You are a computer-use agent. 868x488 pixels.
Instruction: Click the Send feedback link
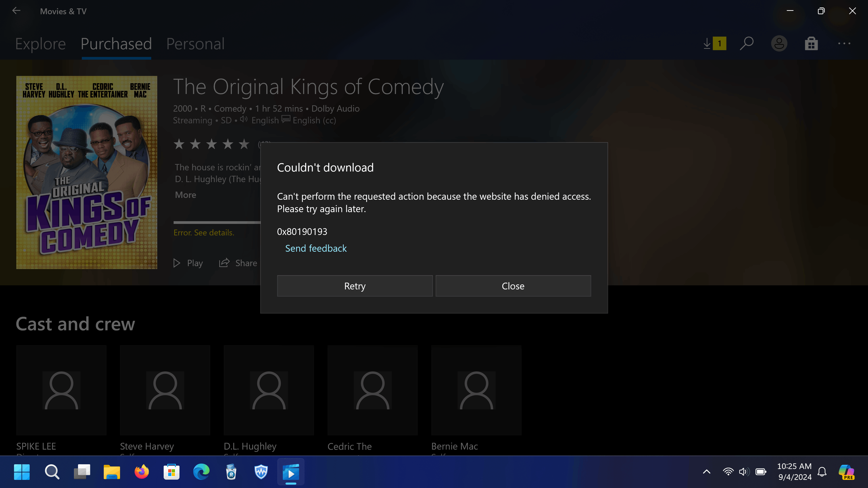click(x=316, y=248)
